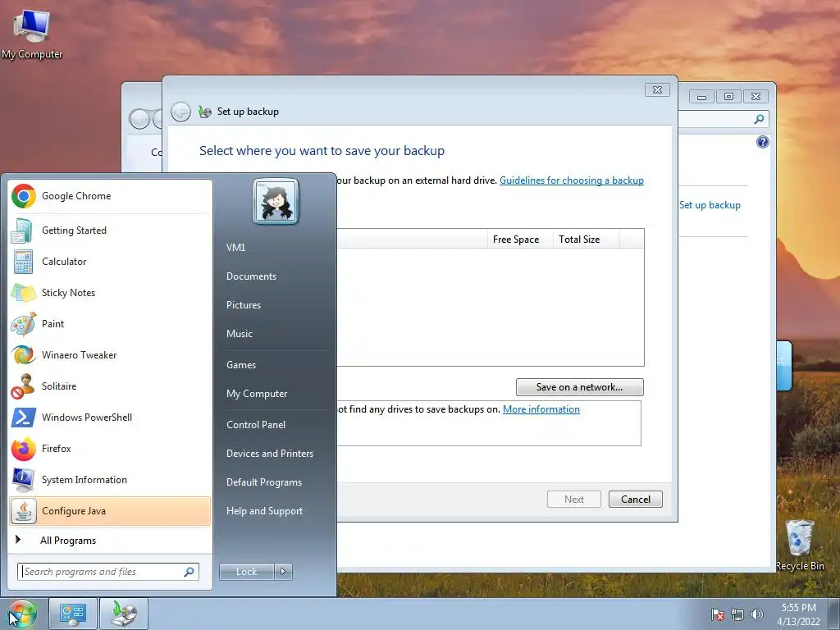Viewport: 840px width, 630px height.
Task: Sort by Free Space column header
Action: tap(520, 240)
